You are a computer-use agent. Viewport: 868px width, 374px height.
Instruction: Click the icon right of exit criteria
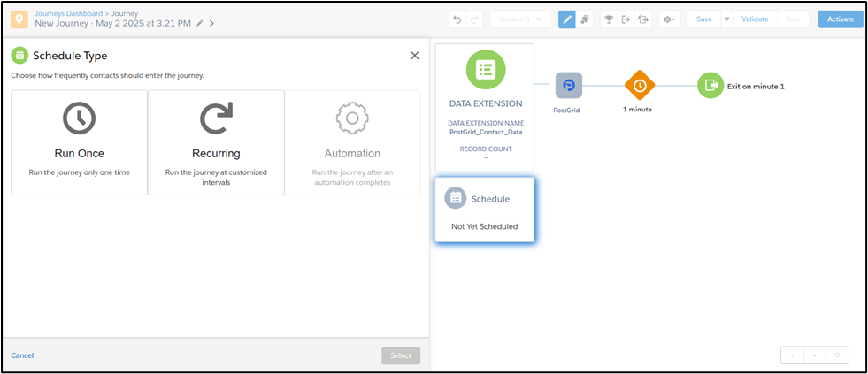[642, 19]
